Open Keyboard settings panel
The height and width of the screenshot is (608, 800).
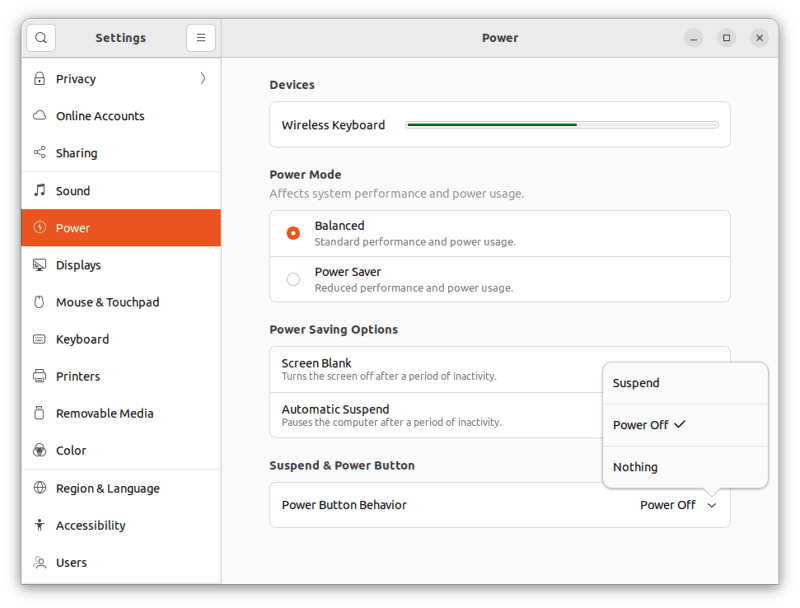tap(121, 339)
